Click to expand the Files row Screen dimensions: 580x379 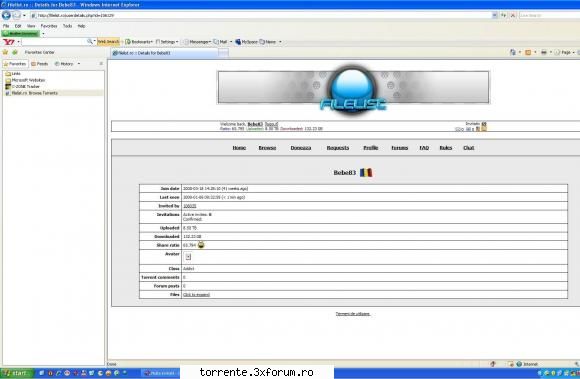196,295
